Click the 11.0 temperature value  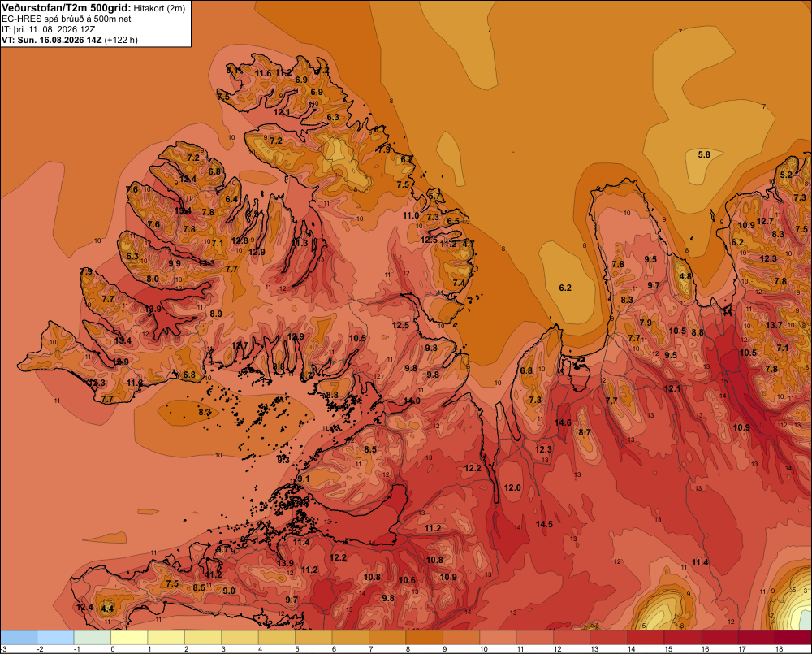click(x=411, y=215)
